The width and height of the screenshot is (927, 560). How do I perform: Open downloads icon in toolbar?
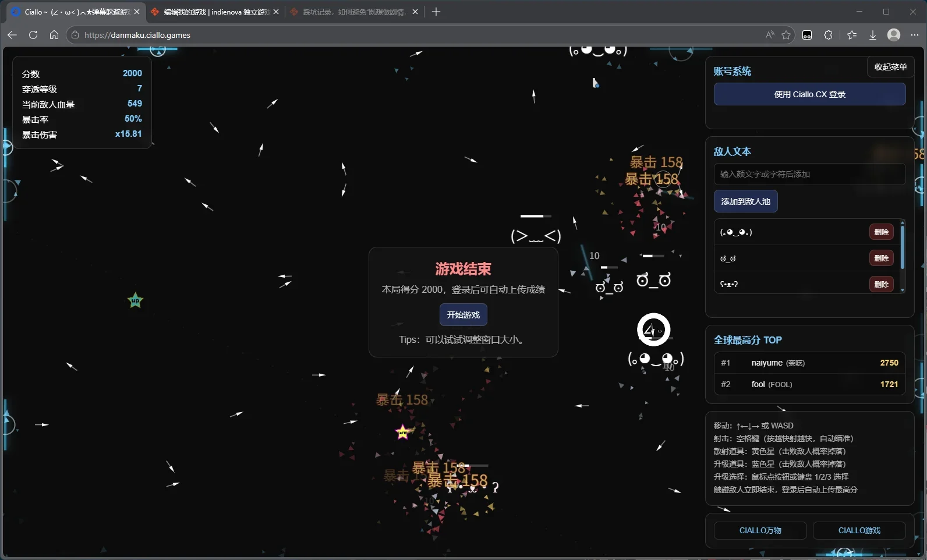pos(873,35)
